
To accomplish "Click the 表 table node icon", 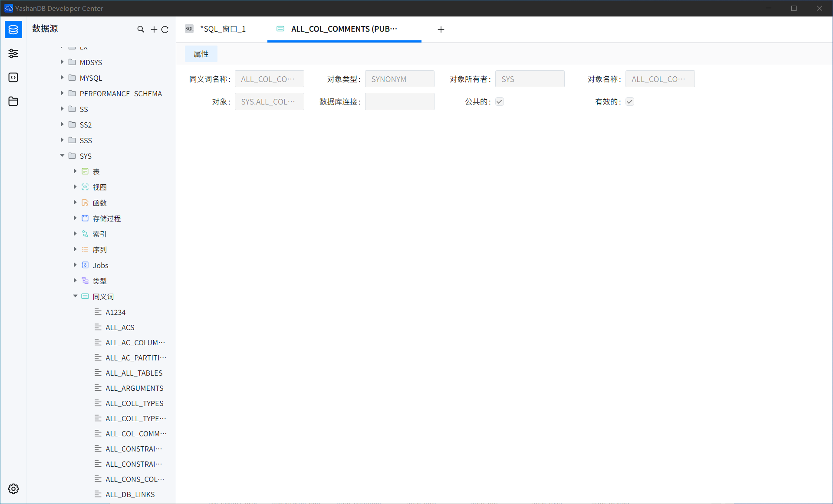I will click(85, 171).
